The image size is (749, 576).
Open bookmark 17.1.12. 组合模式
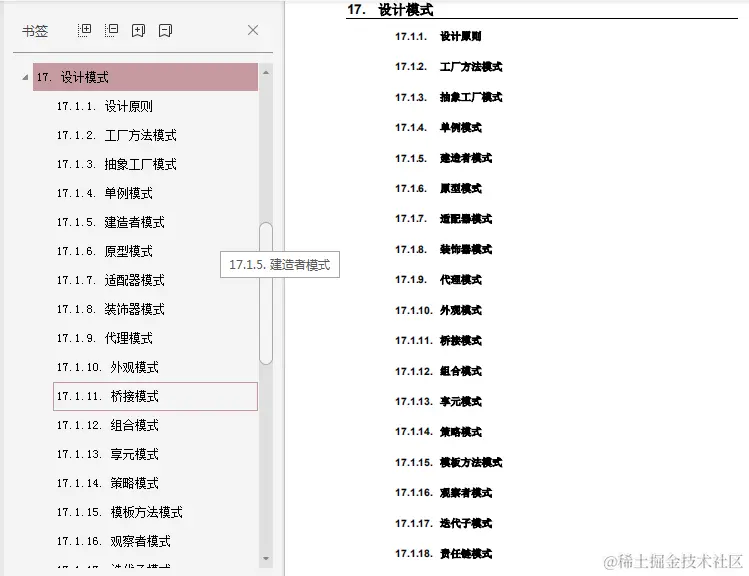click(107, 425)
